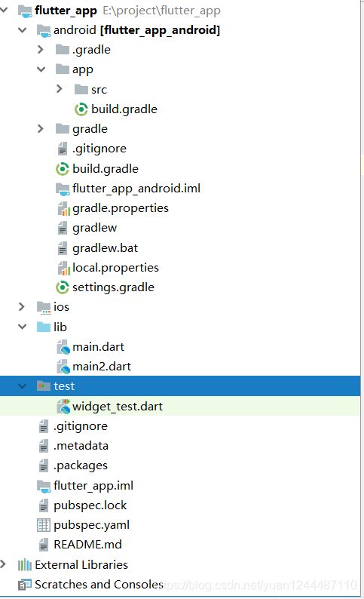The width and height of the screenshot is (364, 599).
Task: Open flutter_app_android.iml file
Action: pyautogui.click(x=136, y=189)
